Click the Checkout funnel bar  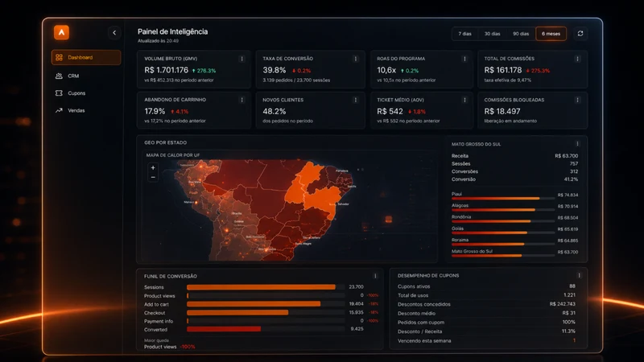click(x=237, y=313)
